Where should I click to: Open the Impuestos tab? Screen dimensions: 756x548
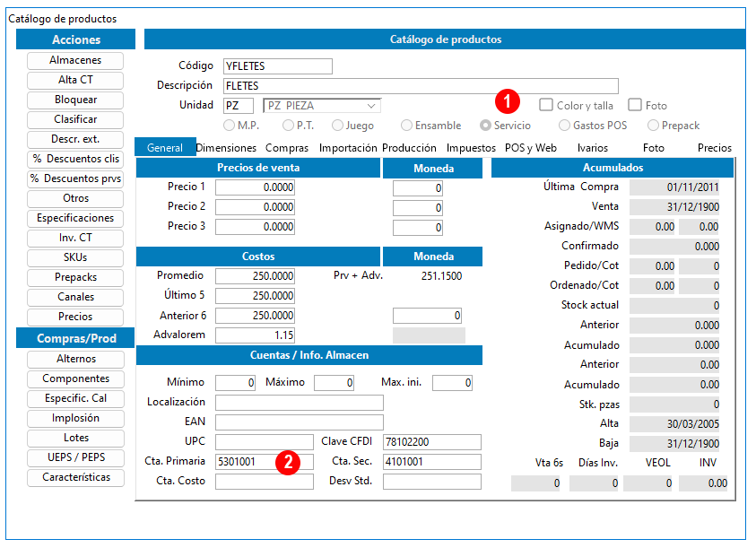pyautogui.click(x=471, y=148)
